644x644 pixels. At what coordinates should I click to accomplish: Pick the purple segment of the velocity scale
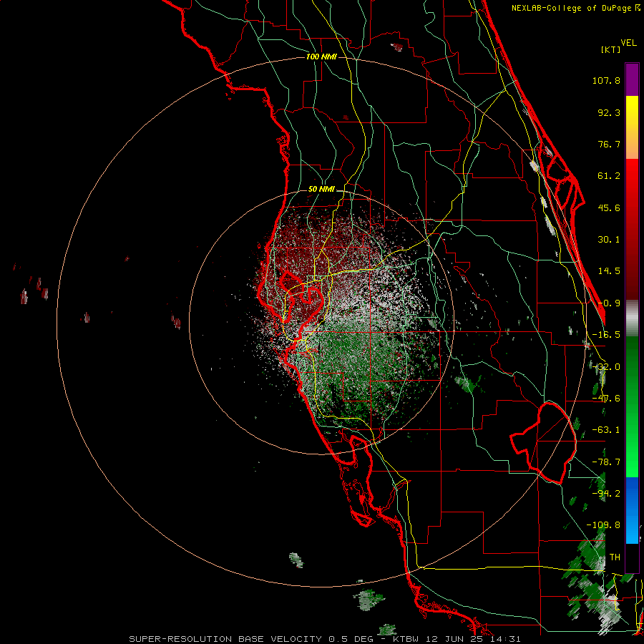pos(632,79)
